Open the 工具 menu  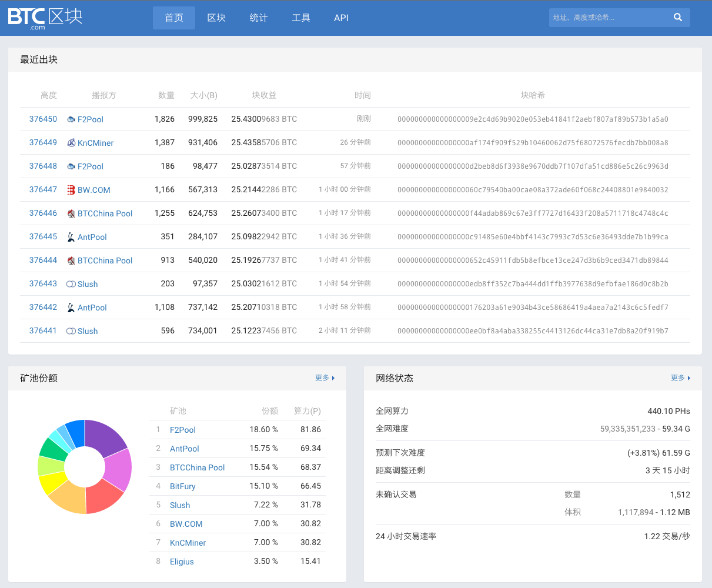point(300,18)
